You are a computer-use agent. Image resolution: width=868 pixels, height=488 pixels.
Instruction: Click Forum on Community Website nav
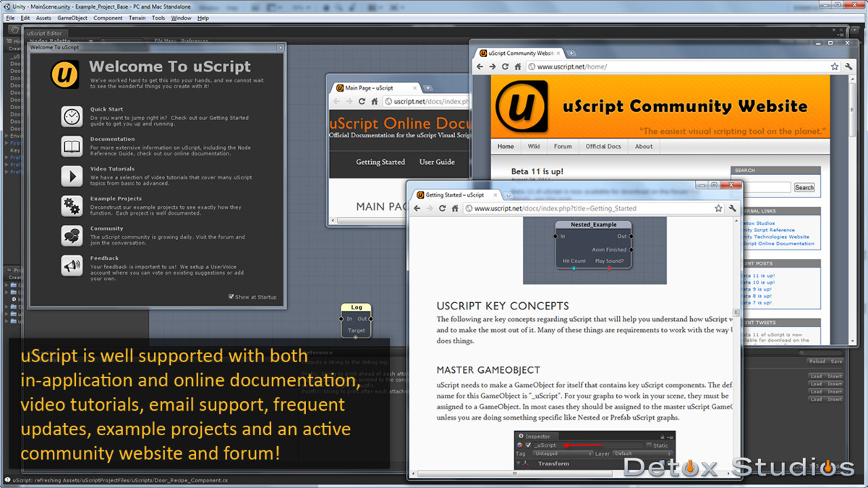point(563,146)
